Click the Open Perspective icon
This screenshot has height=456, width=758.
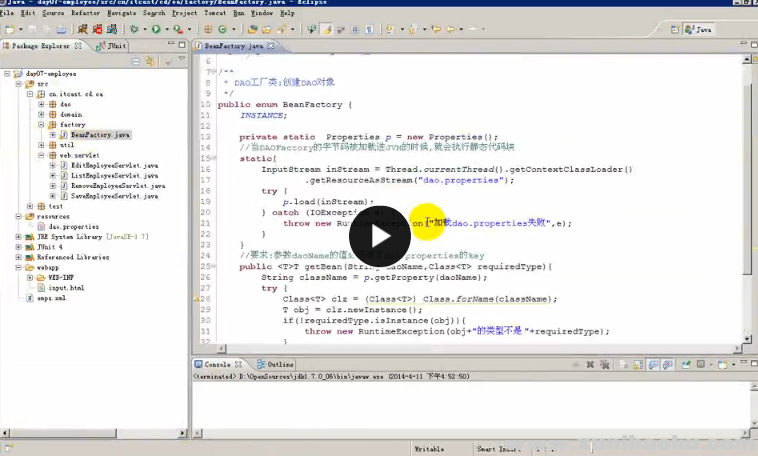(677, 30)
